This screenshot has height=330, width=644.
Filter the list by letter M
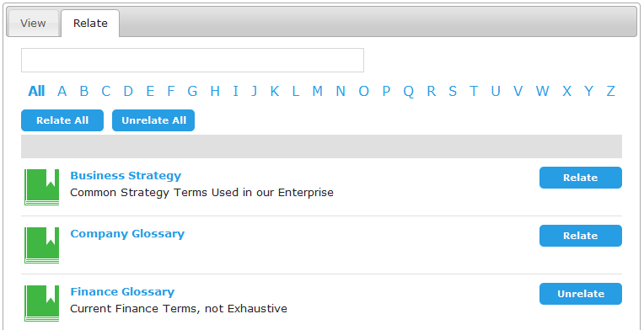pos(317,91)
